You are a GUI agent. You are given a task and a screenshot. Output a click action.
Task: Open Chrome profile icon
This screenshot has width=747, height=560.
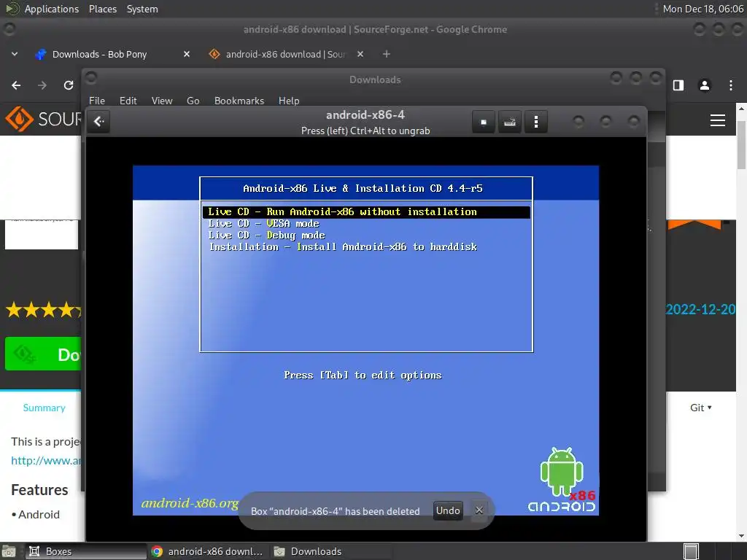pyautogui.click(x=705, y=85)
